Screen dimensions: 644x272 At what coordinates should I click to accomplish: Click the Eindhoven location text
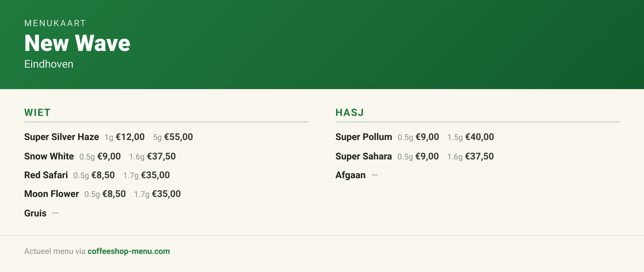pyautogui.click(x=49, y=64)
